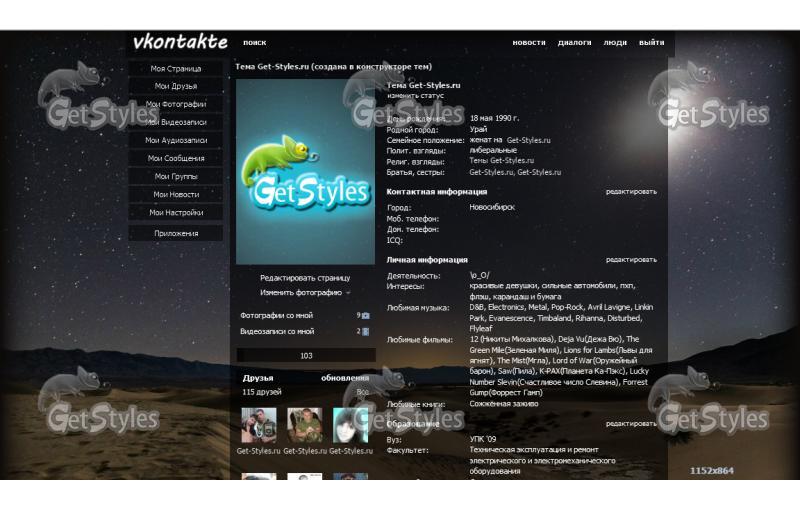Click Личная информация section header

tap(427, 260)
